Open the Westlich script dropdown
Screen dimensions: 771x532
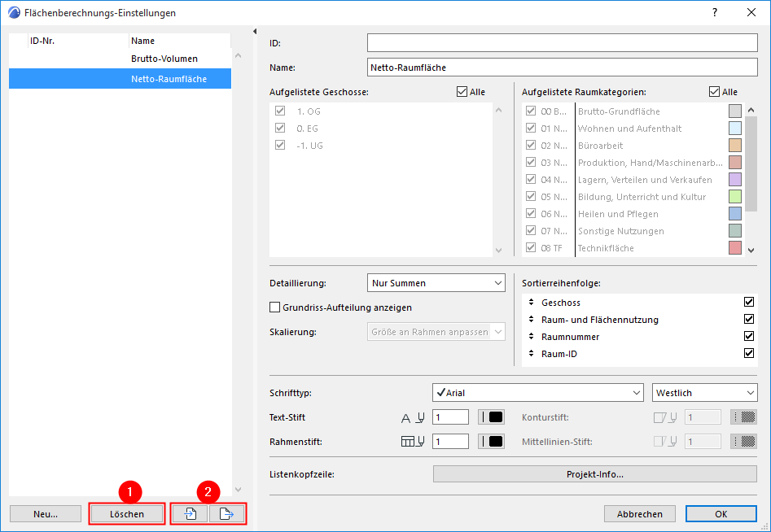click(x=704, y=392)
